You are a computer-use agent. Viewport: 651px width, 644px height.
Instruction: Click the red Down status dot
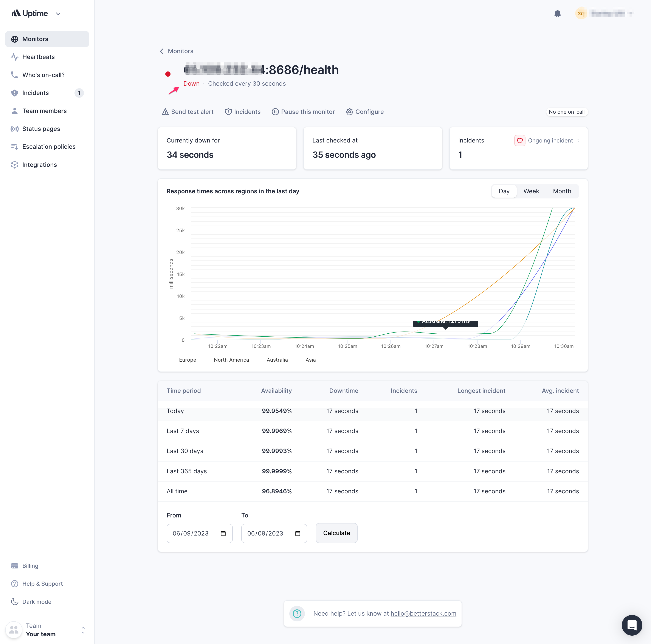pyautogui.click(x=168, y=74)
